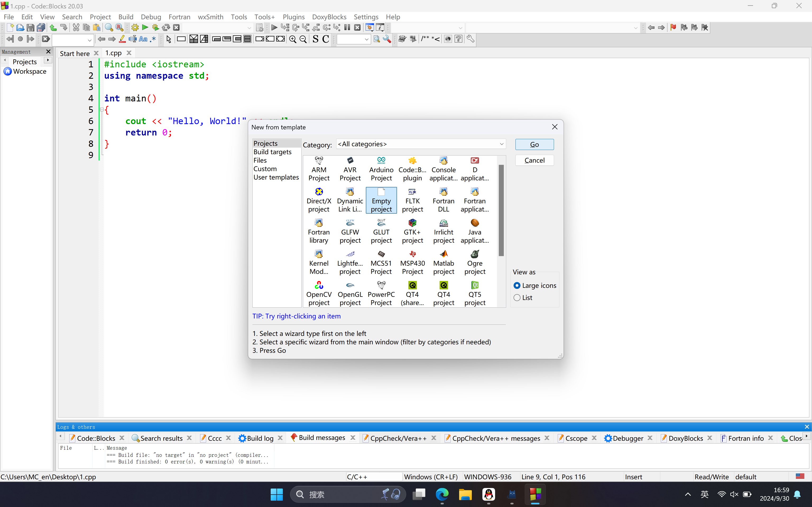Image resolution: width=812 pixels, height=507 pixels.
Task: Open the Category dropdown
Action: coord(421,144)
